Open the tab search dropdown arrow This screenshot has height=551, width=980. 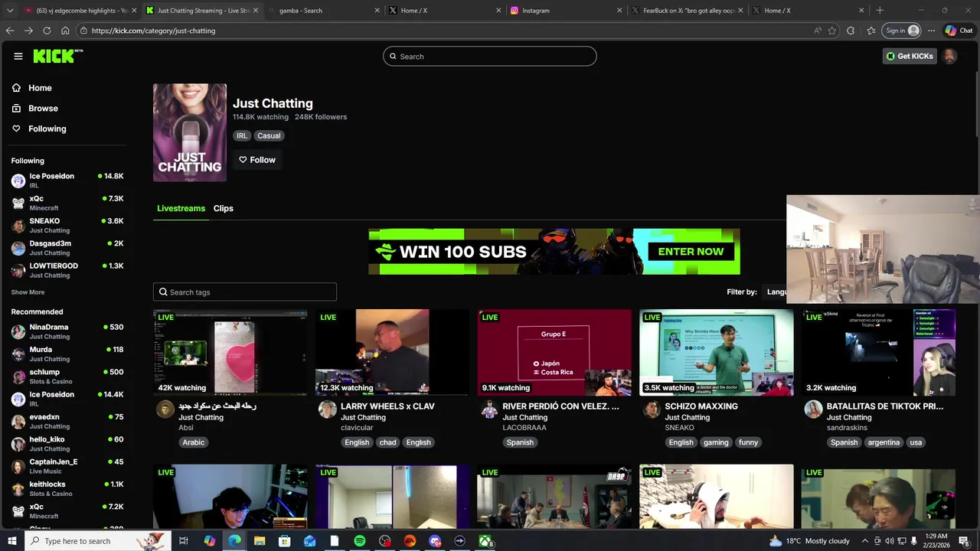coord(10,11)
